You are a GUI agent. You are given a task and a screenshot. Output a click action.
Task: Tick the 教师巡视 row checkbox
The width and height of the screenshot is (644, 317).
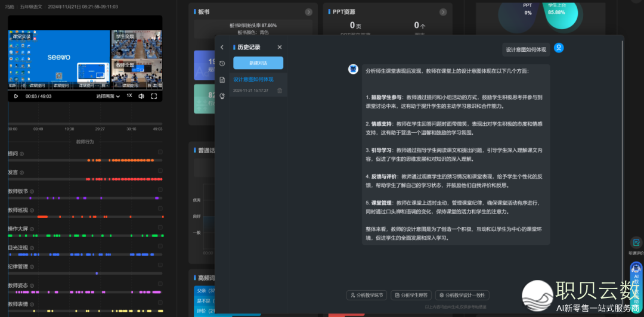[x=160, y=209]
